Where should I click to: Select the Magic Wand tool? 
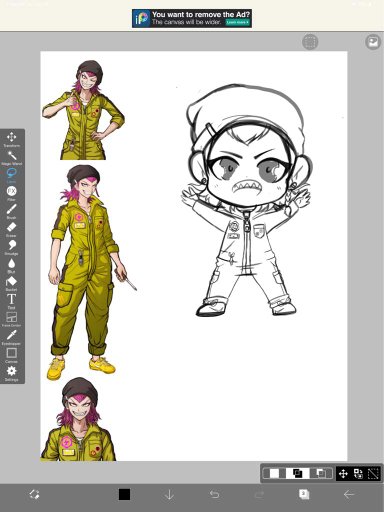click(11, 158)
